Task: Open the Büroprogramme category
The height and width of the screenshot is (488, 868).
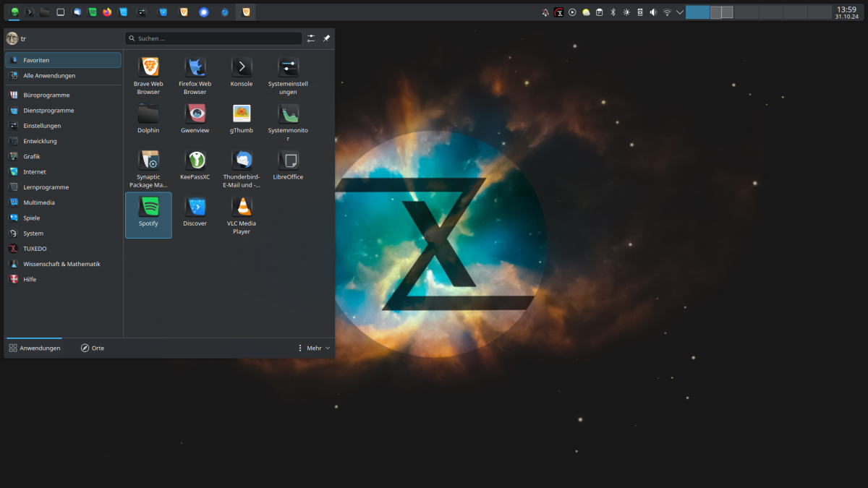Action: [63, 95]
